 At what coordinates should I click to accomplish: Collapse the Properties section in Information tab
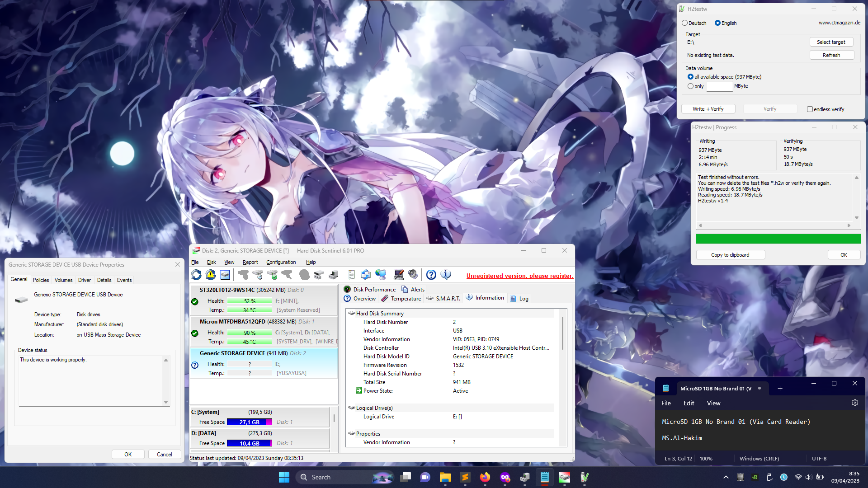[x=351, y=433]
